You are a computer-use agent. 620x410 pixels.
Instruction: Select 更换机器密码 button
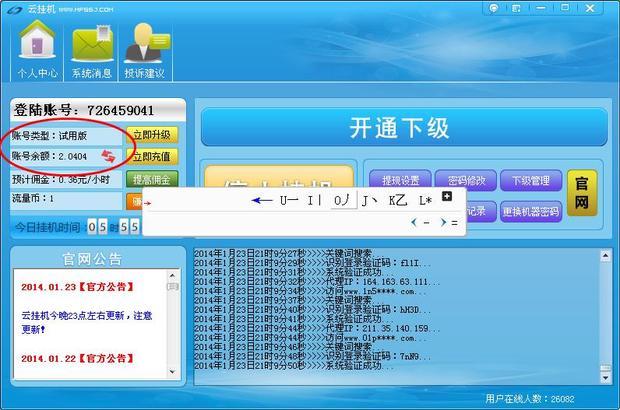[531, 211]
